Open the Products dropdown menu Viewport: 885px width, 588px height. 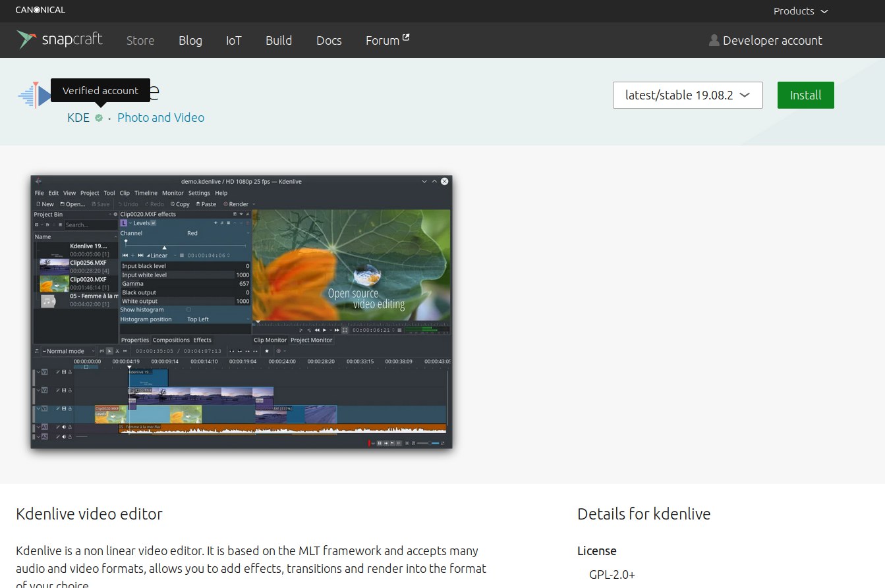[801, 11]
